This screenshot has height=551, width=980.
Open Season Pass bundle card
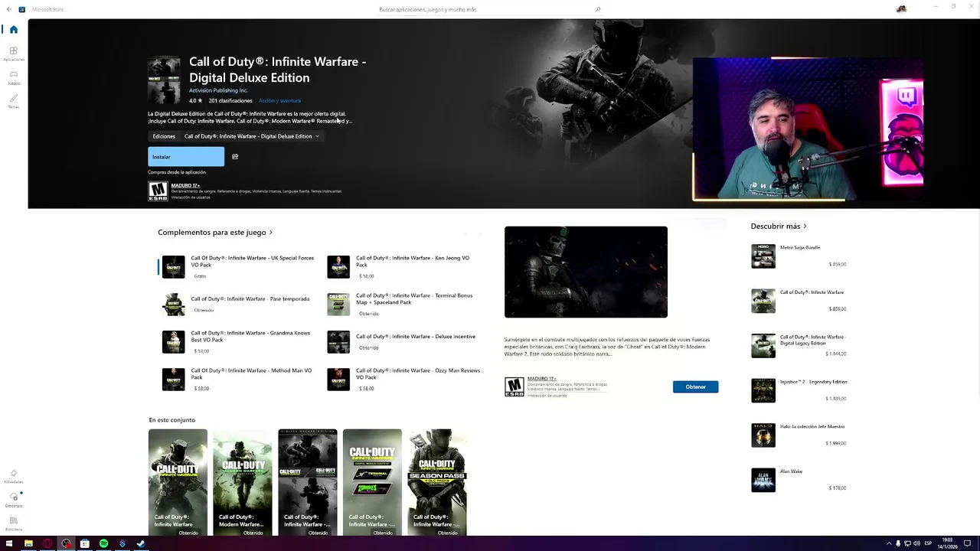(x=437, y=482)
